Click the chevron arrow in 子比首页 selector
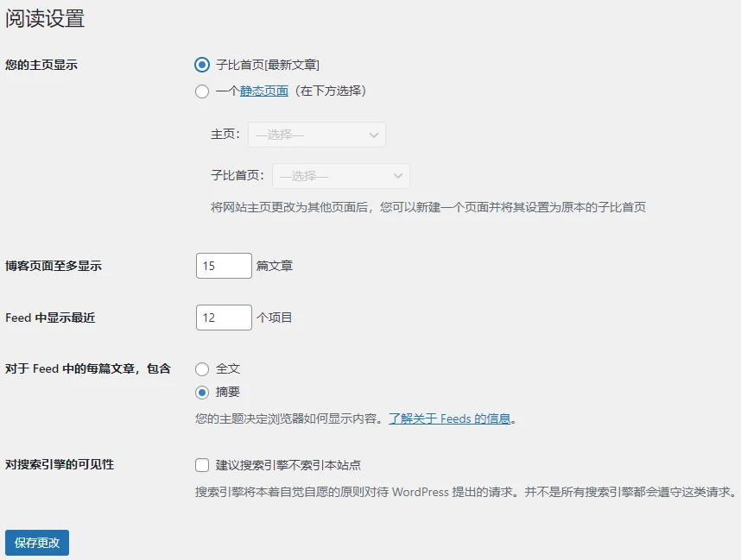741x560 pixels. (x=398, y=176)
